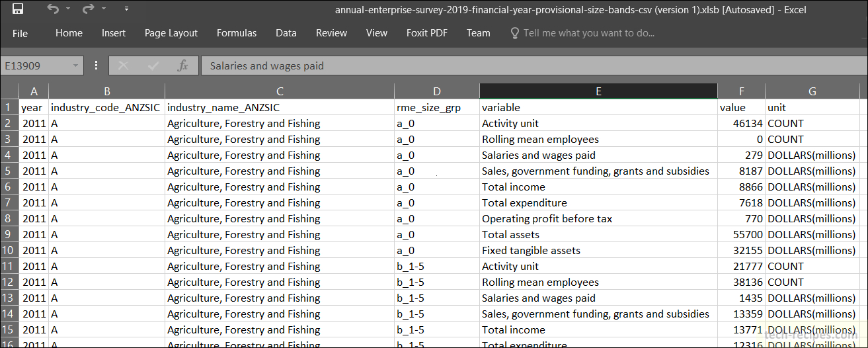Click the Tell me lightbulb icon
Screen dimensions: 868x348
515,33
